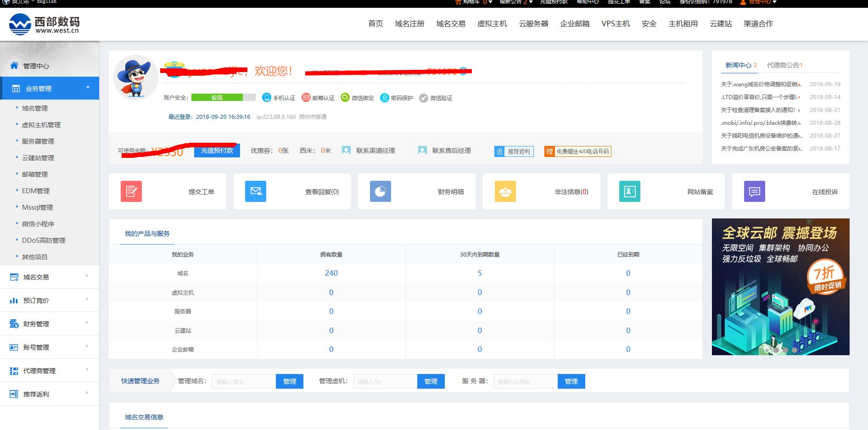Click the 管理域名 domain input field
The height and width of the screenshot is (430, 868).
[x=242, y=381]
